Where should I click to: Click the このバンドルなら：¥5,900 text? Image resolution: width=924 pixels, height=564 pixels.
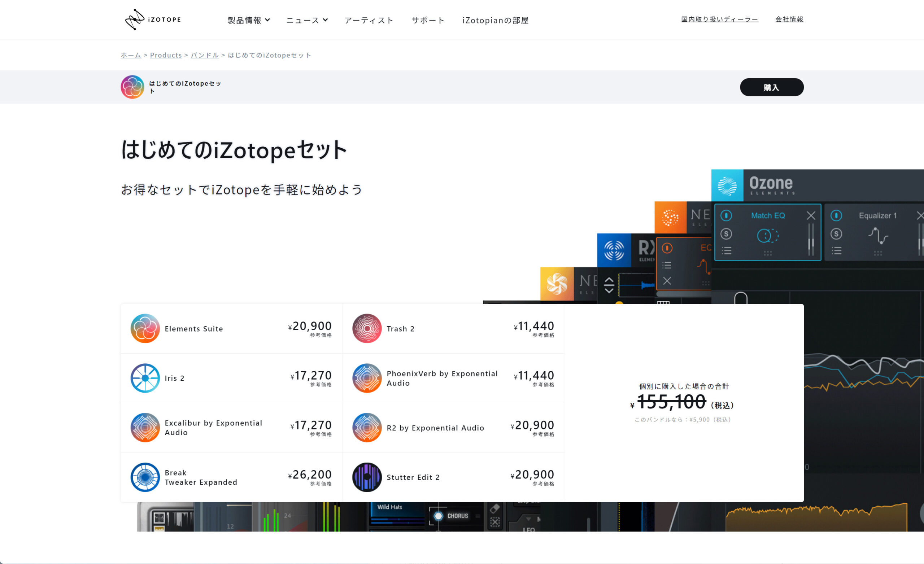pyautogui.click(x=683, y=420)
